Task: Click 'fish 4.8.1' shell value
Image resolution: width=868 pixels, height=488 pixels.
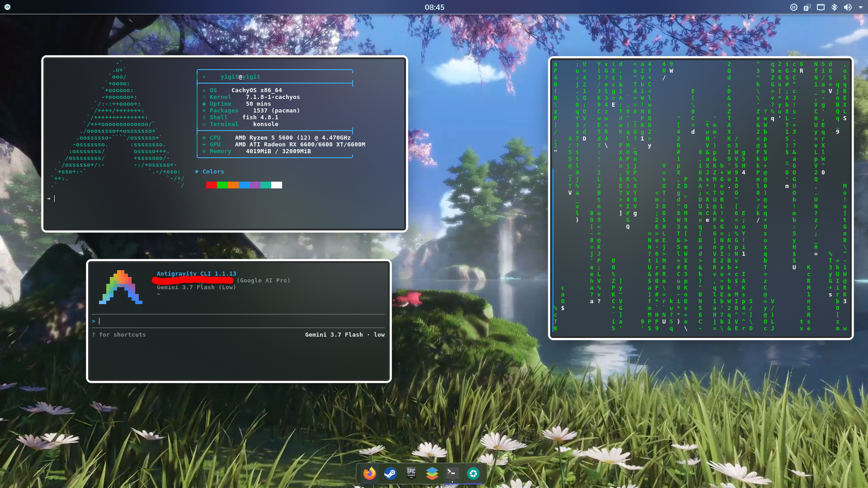Action: click(x=260, y=117)
